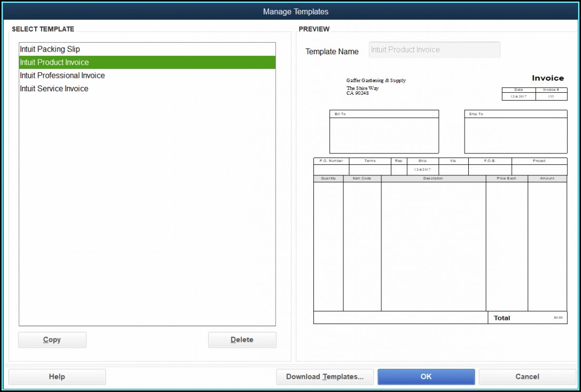581x392 pixels.
Task: Click the Description column header in preview
Action: click(x=433, y=179)
